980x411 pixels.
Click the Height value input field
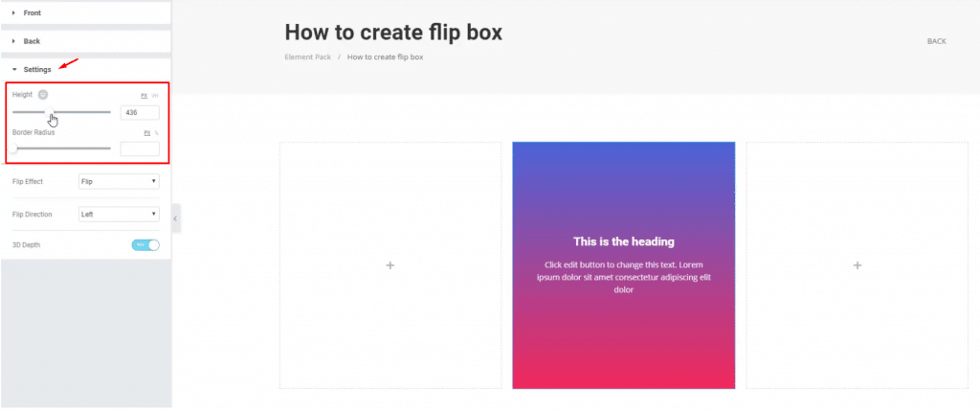140,113
